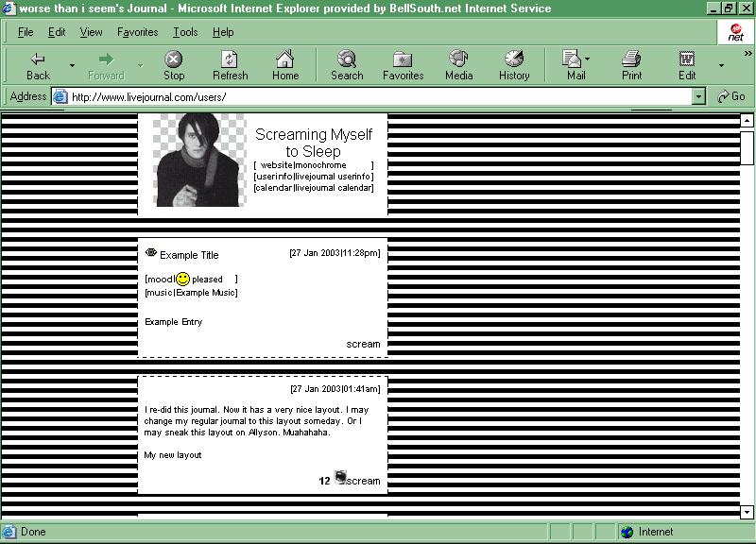Open the Tools menu

[x=185, y=32]
